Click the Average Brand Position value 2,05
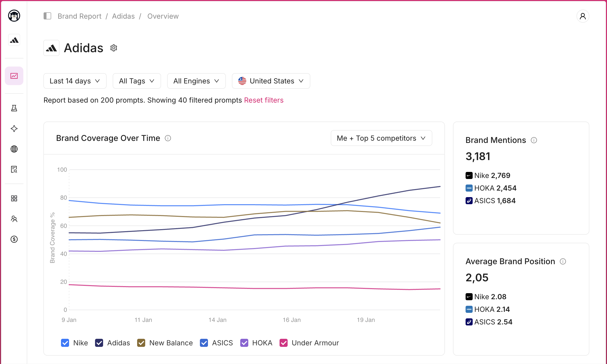The width and height of the screenshot is (607, 364). click(477, 278)
